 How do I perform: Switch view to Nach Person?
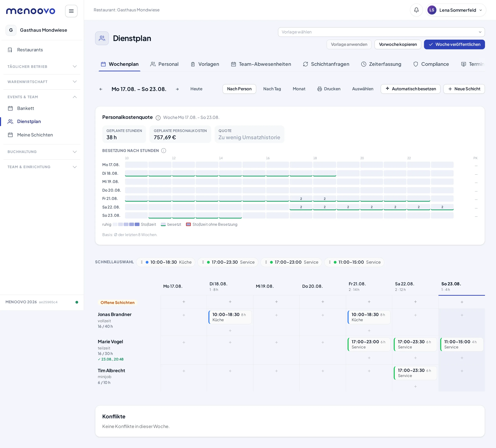click(239, 89)
